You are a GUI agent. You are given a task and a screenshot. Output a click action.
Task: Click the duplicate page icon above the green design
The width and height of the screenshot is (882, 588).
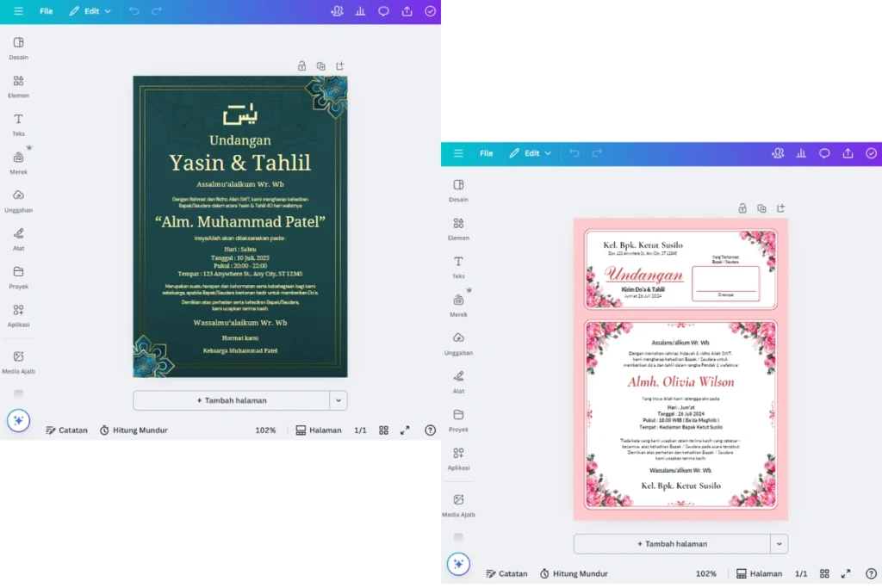coord(321,65)
